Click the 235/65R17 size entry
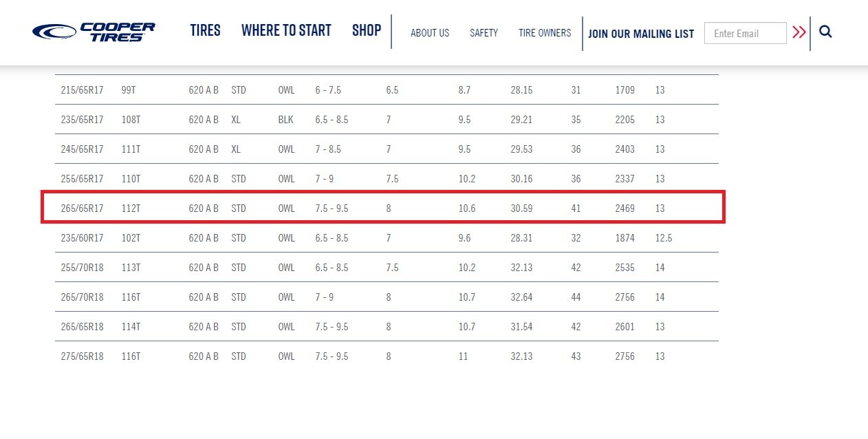The width and height of the screenshot is (868, 439). coord(82,120)
